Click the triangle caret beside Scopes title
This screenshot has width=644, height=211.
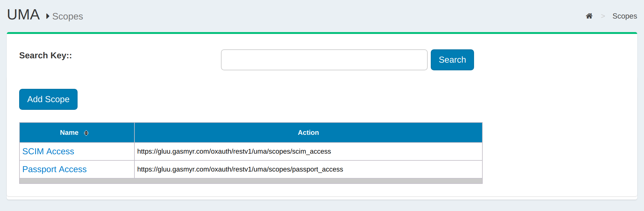click(48, 16)
